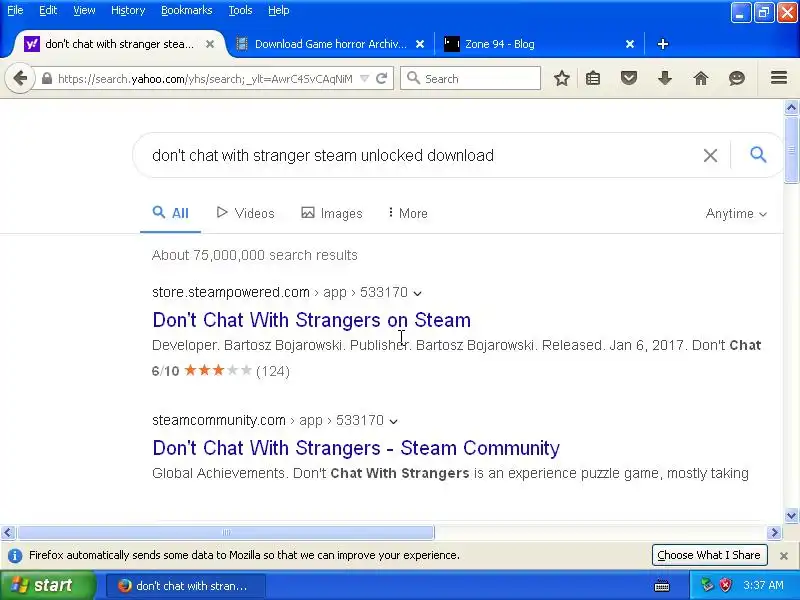800x600 pixels.
Task: Click vertical scrollbar down arrow
Action: click(x=791, y=516)
